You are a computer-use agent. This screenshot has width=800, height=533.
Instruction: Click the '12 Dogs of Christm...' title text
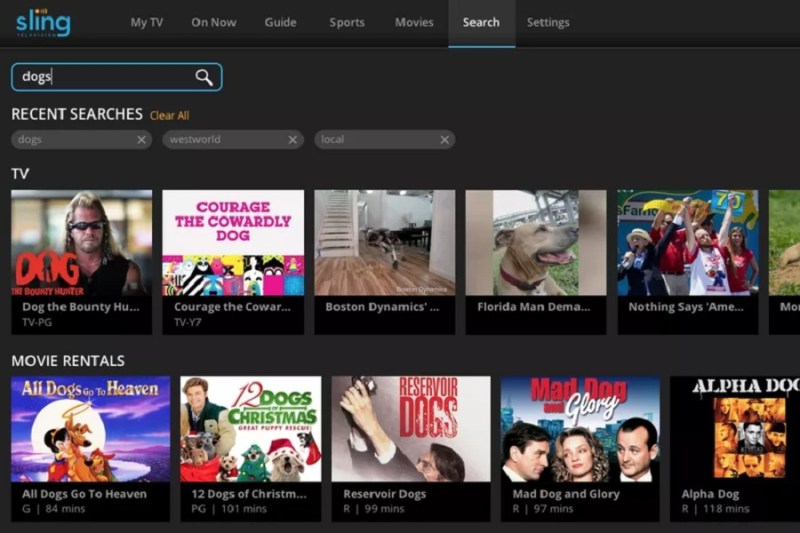click(x=249, y=494)
